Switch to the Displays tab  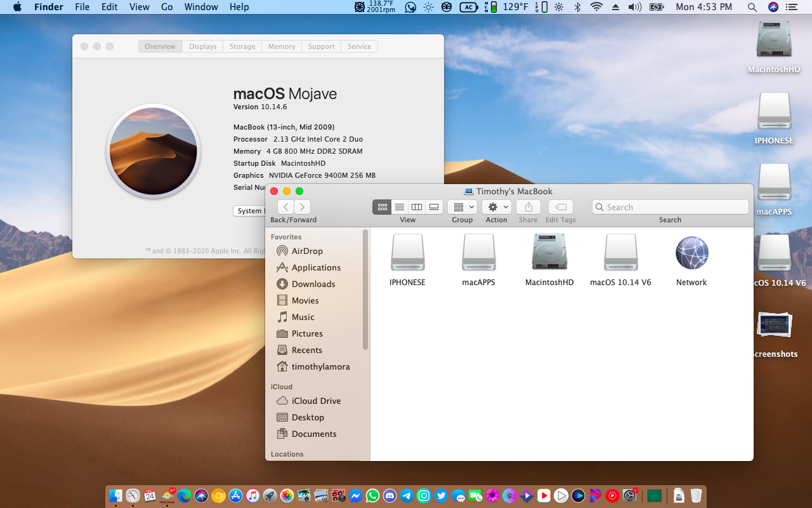click(203, 46)
